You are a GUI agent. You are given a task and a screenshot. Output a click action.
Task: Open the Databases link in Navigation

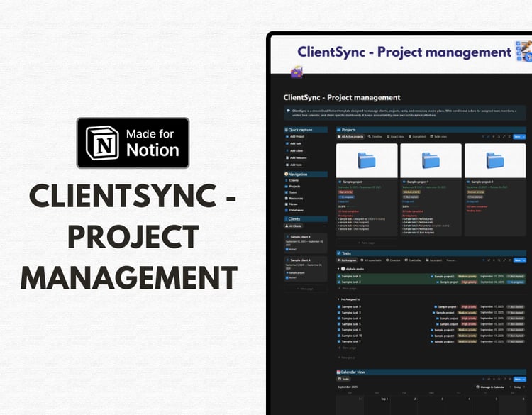pyautogui.click(x=294, y=210)
